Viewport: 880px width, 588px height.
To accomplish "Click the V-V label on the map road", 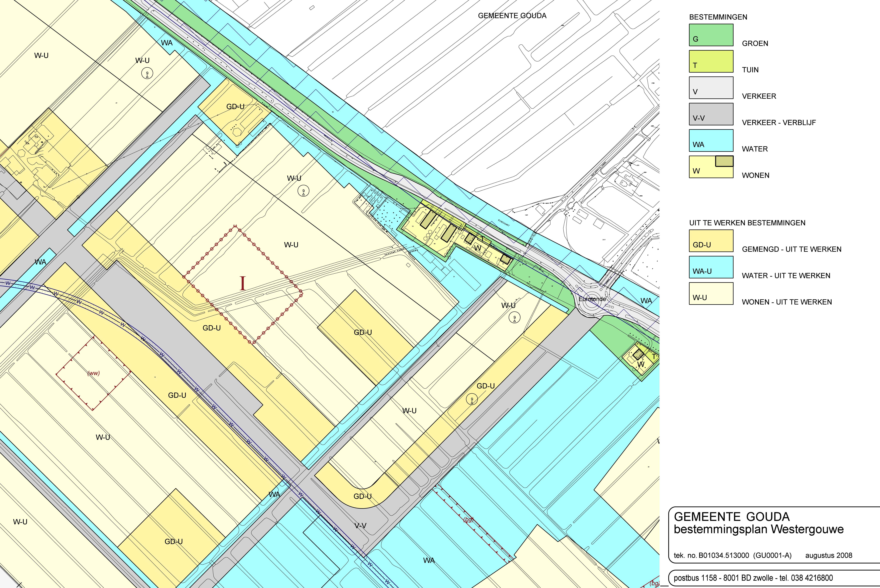I will 360,526.
